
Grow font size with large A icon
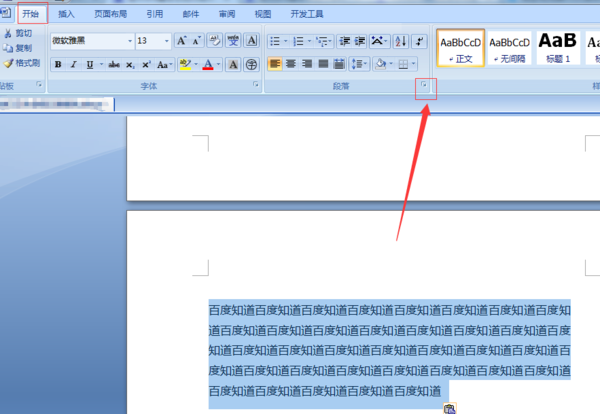[x=181, y=41]
